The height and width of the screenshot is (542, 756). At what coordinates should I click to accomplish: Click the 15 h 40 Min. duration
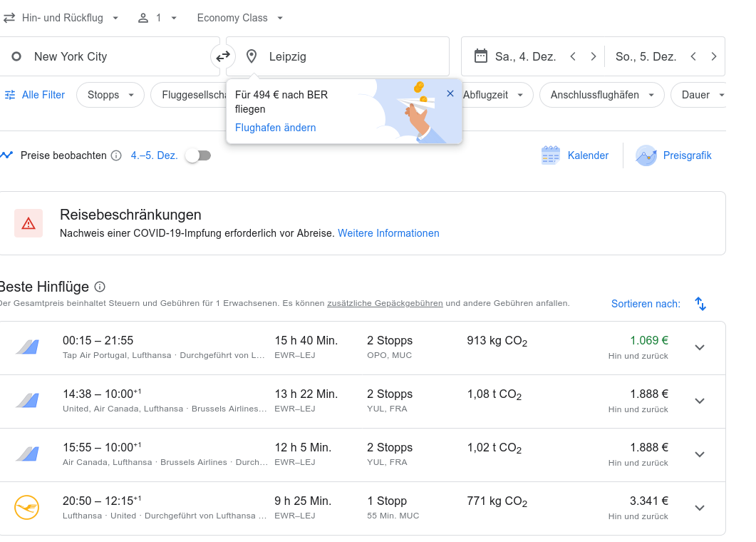pos(306,340)
